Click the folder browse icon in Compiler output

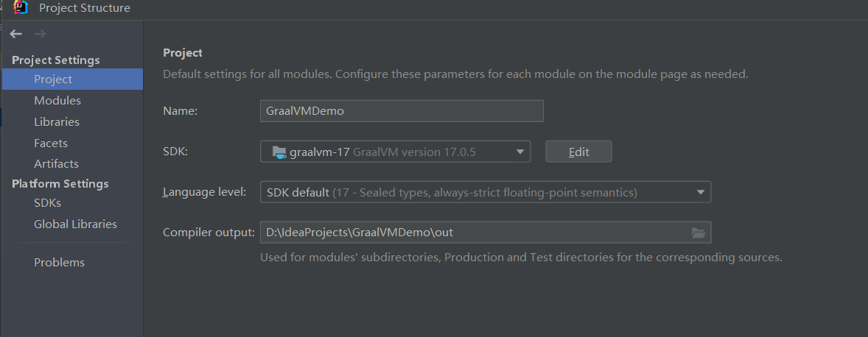[699, 233]
